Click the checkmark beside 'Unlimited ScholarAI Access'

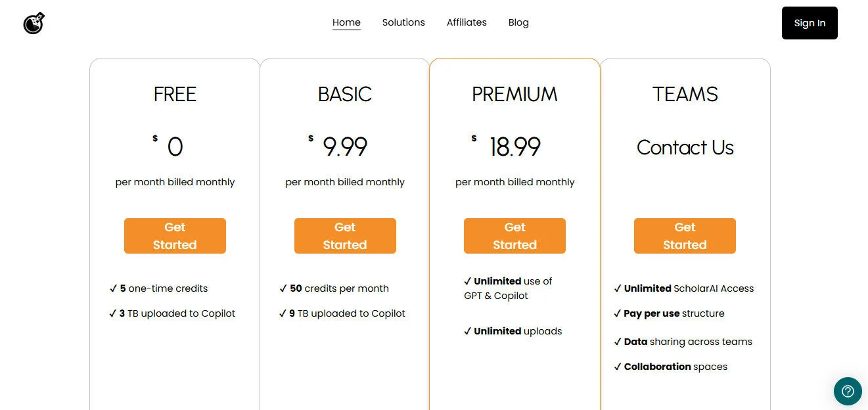click(618, 288)
